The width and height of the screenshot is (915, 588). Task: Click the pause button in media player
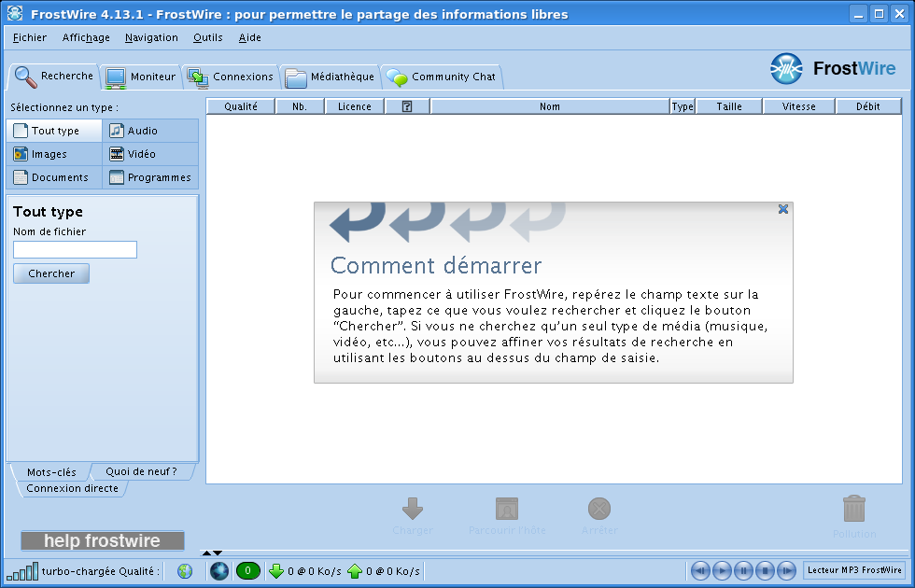tap(743, 570)
